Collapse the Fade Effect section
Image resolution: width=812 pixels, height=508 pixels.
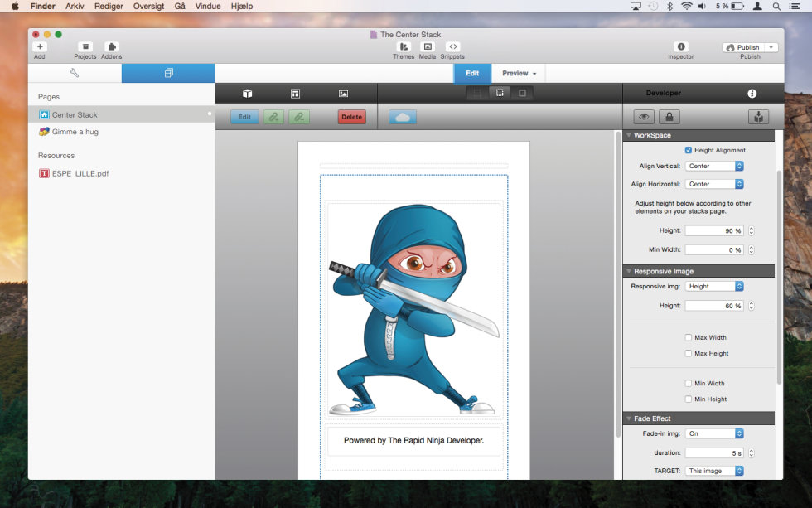point(629,418)
